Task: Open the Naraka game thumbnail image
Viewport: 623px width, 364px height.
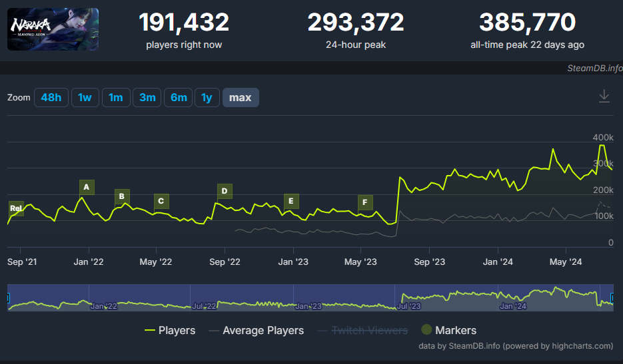Action: tap(53, 29)
